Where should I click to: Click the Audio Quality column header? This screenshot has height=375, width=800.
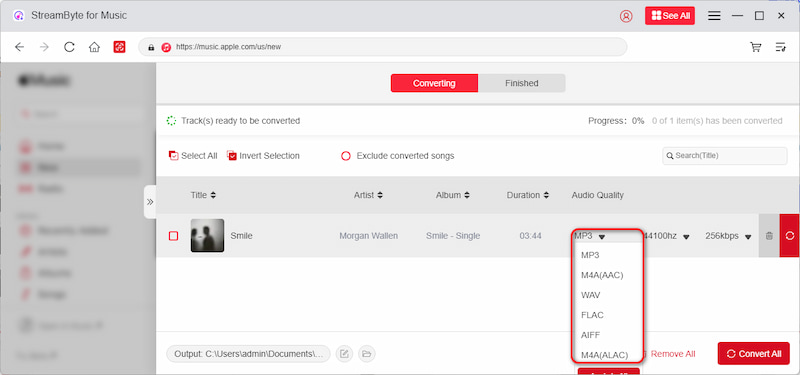(597, 195)
